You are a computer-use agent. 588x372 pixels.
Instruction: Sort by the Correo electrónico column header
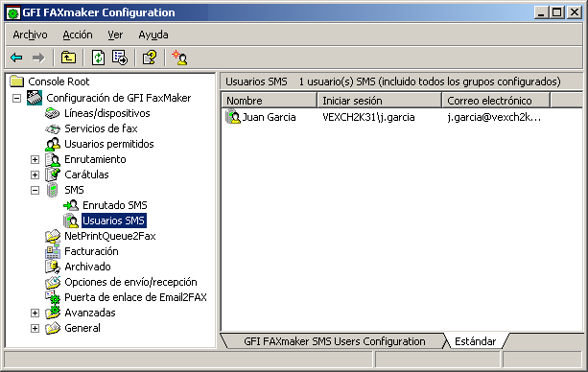coord(496,101)
